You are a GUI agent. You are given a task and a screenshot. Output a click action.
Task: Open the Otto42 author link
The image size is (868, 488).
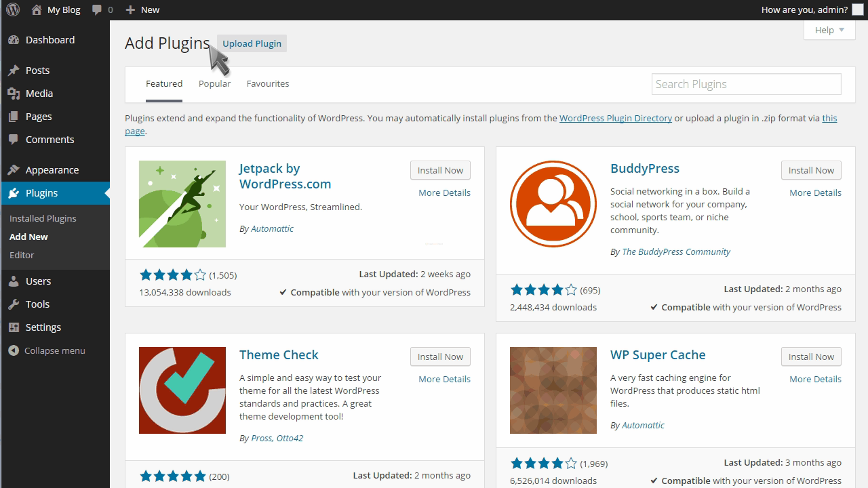click(290, 438)
